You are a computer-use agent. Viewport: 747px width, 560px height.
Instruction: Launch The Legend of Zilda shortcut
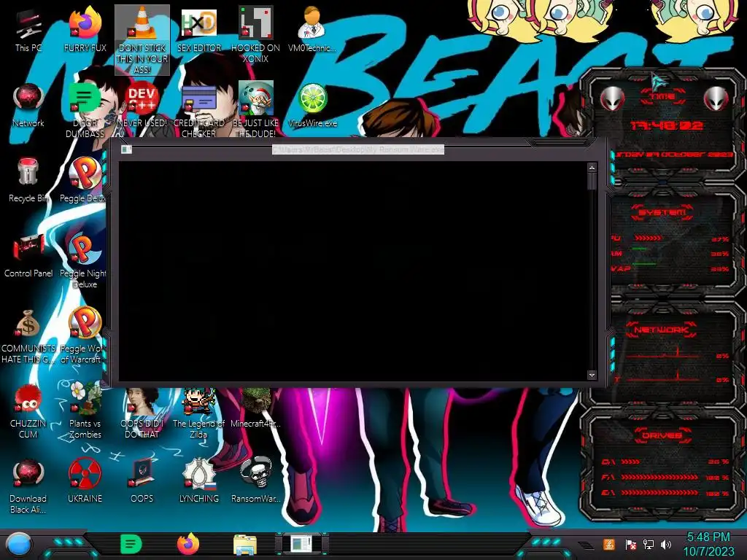coord(198,413)
